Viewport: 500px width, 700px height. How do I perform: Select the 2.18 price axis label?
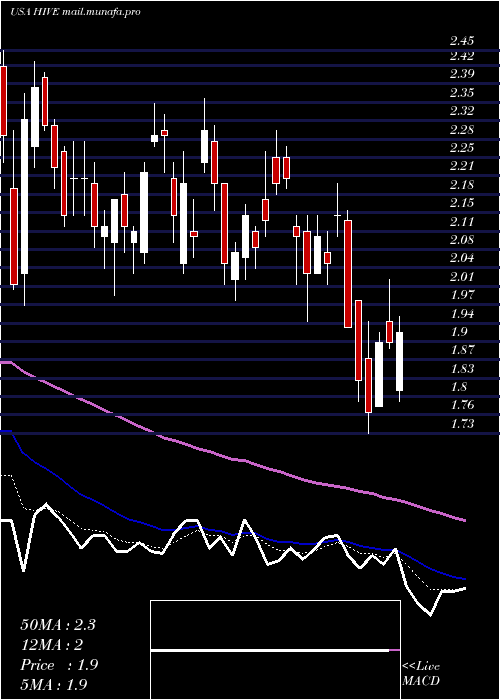coord(462,185)
